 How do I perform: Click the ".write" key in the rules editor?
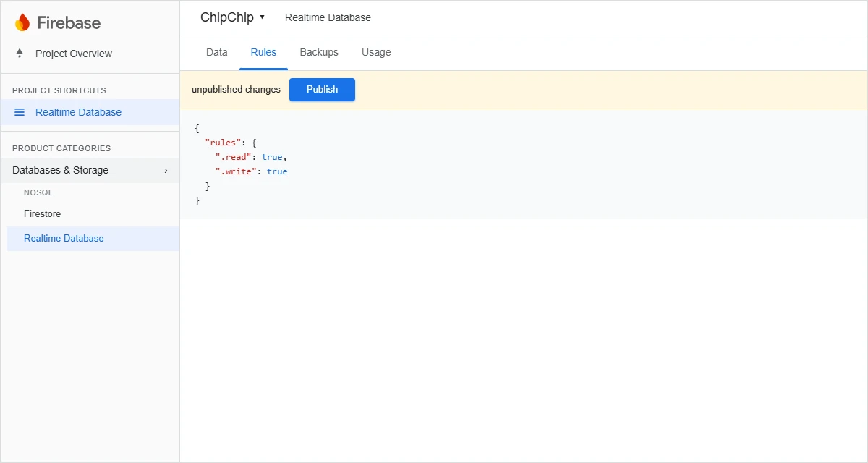pyautogui.click(x=236, y=171)
